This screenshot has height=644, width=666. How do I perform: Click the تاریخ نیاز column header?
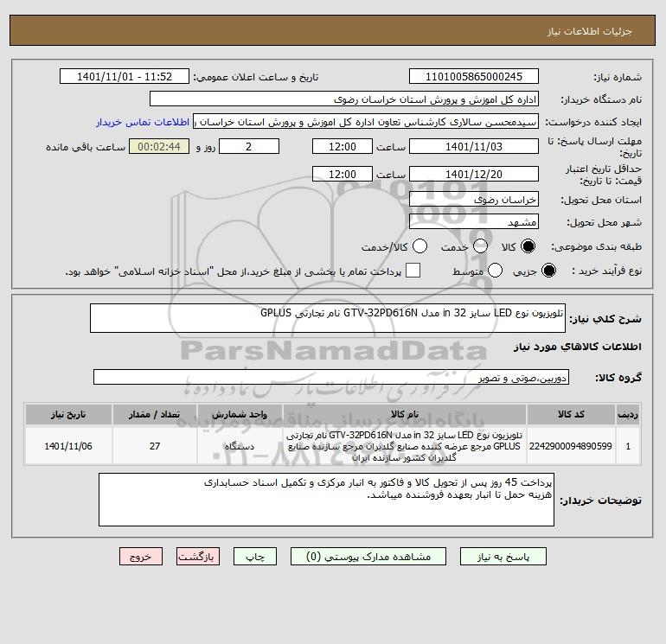68,415
